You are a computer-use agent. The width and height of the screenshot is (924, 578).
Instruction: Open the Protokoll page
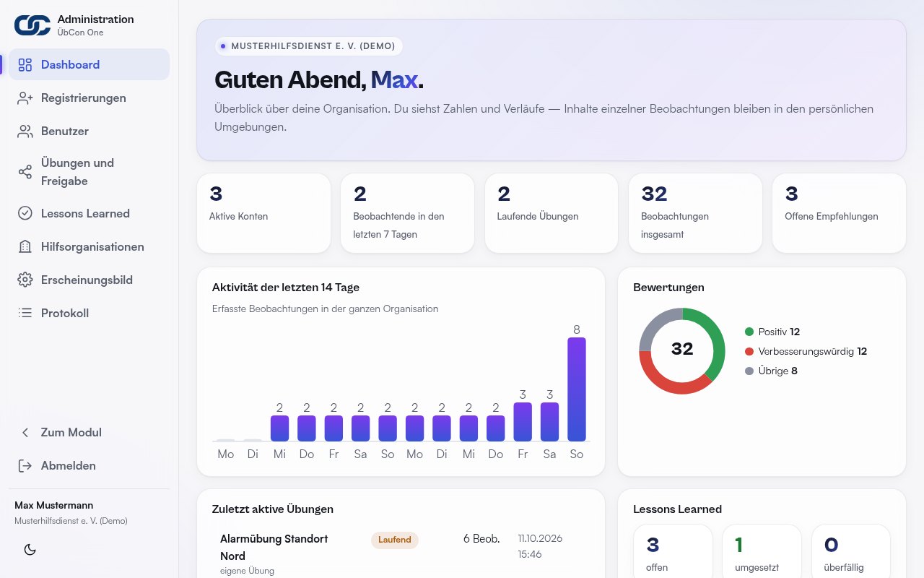[90, 314]
